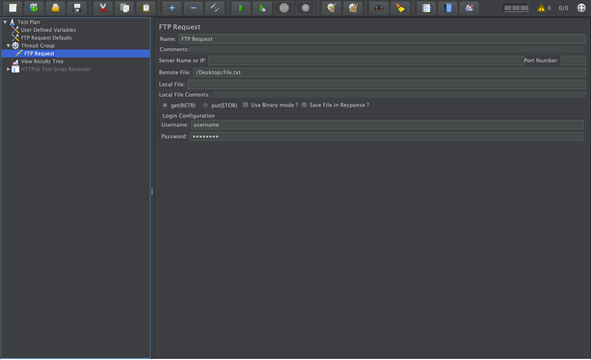591x360 pixels.
Task: Enable the Use Binary mode checkbox
Action: tap(245, 105)
